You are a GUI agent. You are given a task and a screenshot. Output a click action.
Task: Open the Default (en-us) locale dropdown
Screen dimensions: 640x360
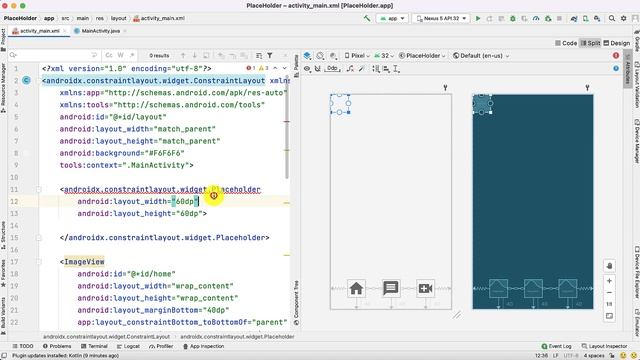tap(481, 56)
